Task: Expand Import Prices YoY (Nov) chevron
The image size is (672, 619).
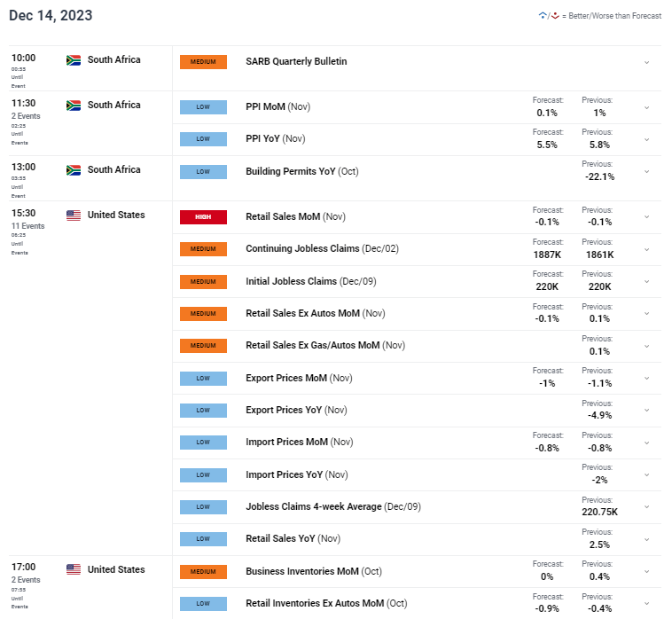Action: click(x=646, y=475)
